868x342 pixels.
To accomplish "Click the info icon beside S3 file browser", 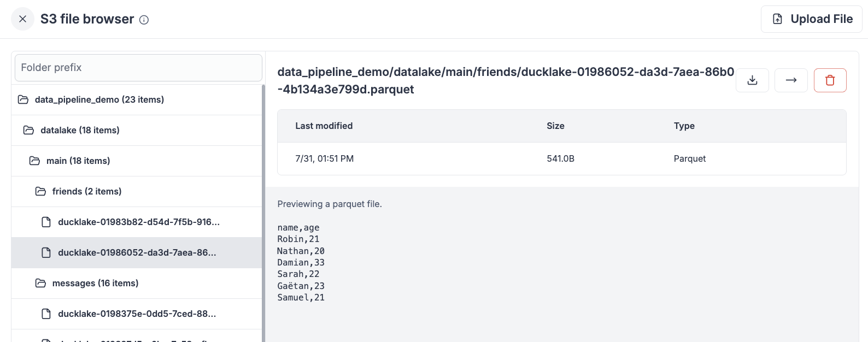I will (144, 20).
